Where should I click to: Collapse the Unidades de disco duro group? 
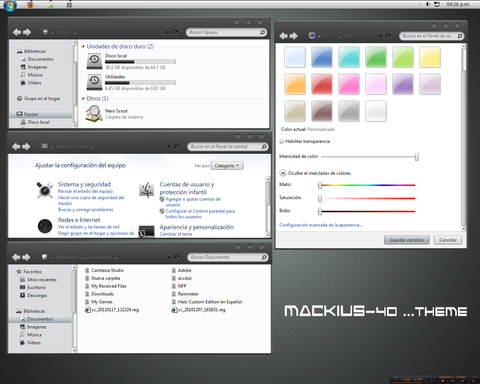(x=83, y=47)
